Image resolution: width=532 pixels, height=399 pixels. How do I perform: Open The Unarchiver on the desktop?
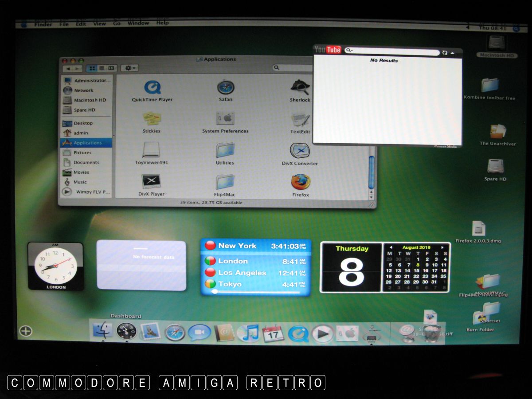[498, 132]
